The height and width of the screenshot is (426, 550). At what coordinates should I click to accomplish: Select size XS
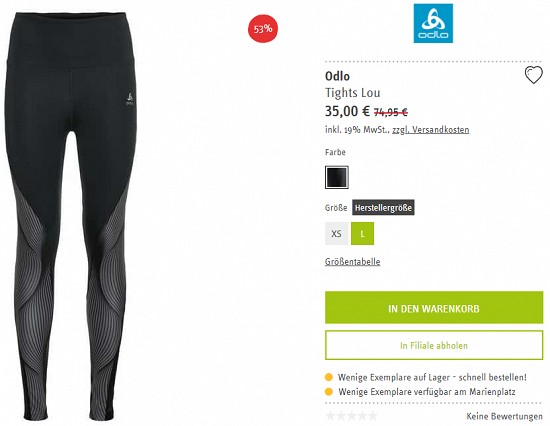tap(336, 233)
